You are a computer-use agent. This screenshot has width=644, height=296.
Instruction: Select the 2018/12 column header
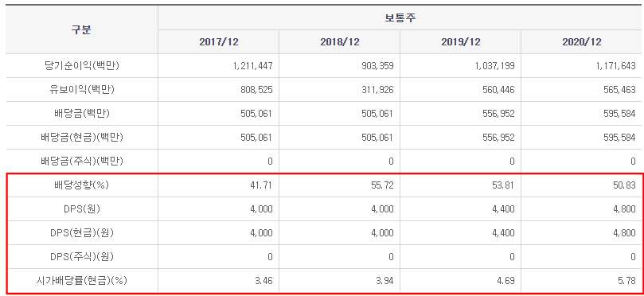coord(340,42)
